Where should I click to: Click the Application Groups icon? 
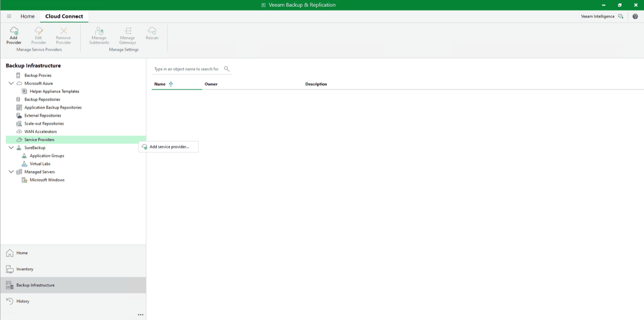click(x=24, y=156)
